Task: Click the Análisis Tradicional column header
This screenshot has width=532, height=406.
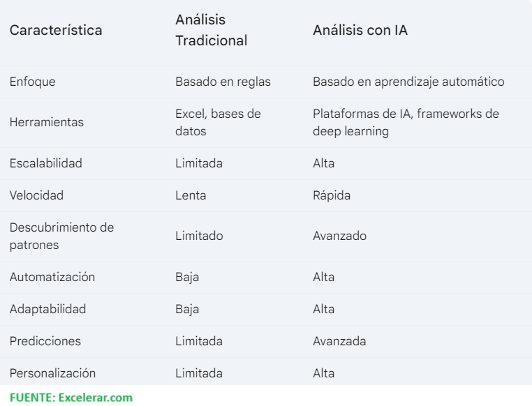Action: click(211, 31)
